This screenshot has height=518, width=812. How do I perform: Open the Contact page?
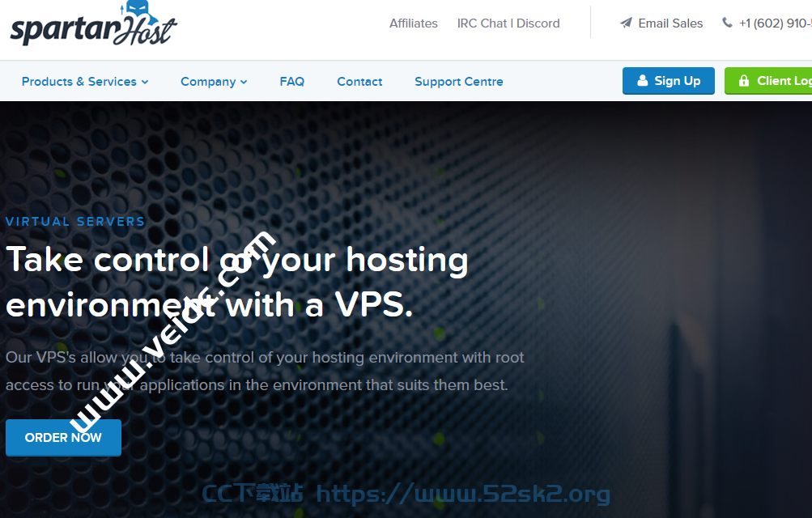[x=359, y=82]
